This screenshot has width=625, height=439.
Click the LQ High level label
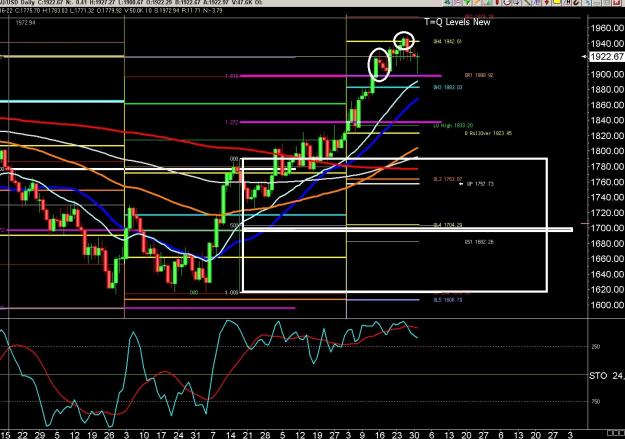tap(453, 125)
